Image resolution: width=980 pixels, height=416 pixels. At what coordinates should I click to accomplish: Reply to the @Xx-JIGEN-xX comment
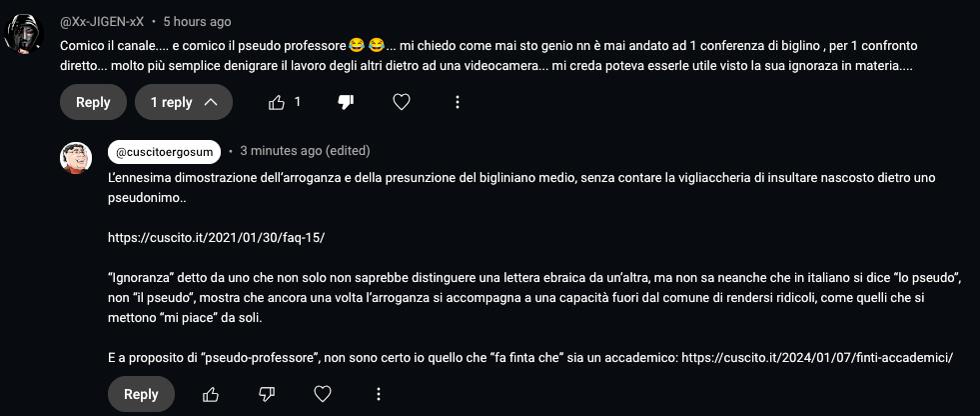[93, 102]
